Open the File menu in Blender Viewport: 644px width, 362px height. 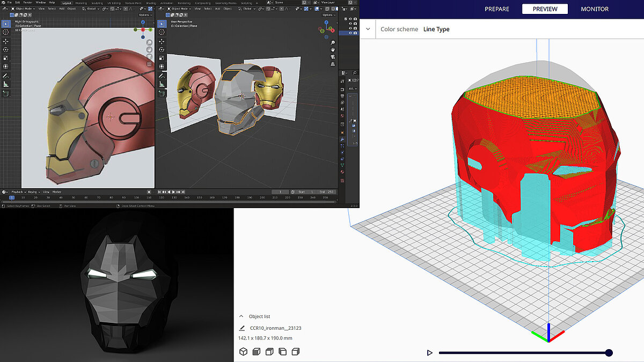[x=9, y=3]
